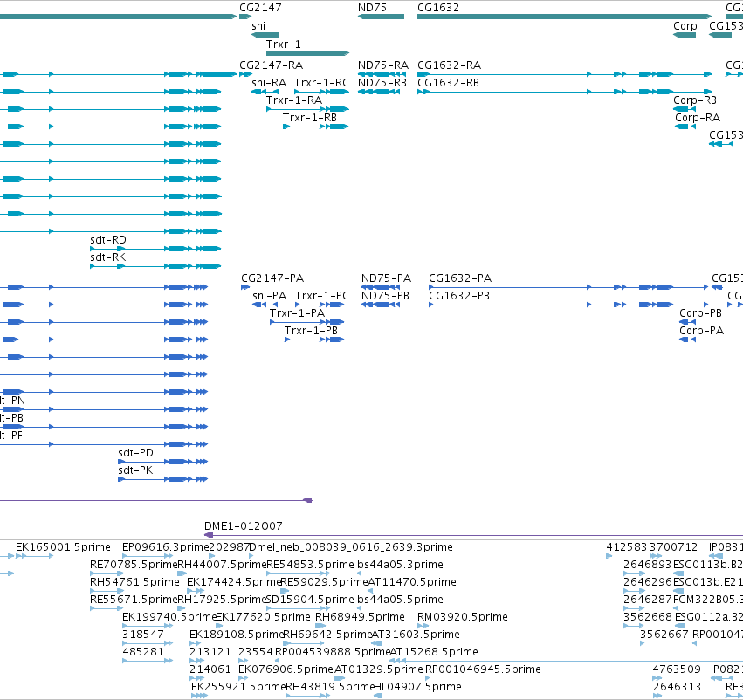Select the 4763509 feature label

[677, 669]
